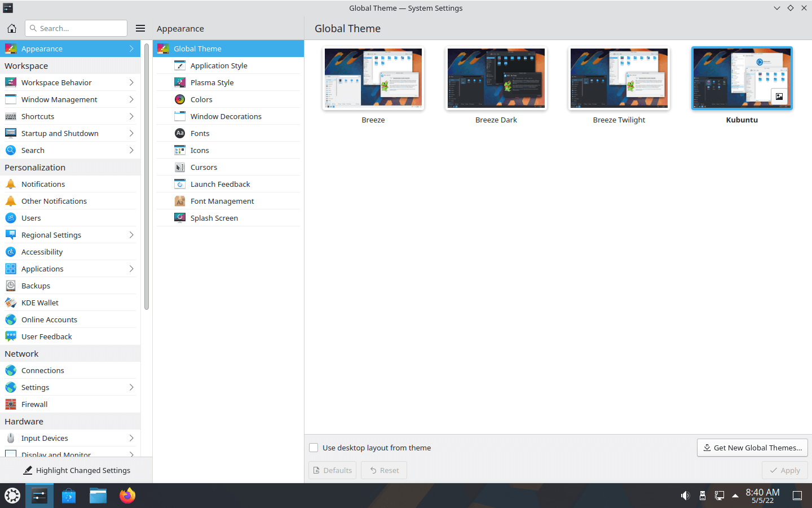The width and height of the screenshot is (812, 508).
Task: Open the Plasma Style section
Action: (x=212, y=82)
